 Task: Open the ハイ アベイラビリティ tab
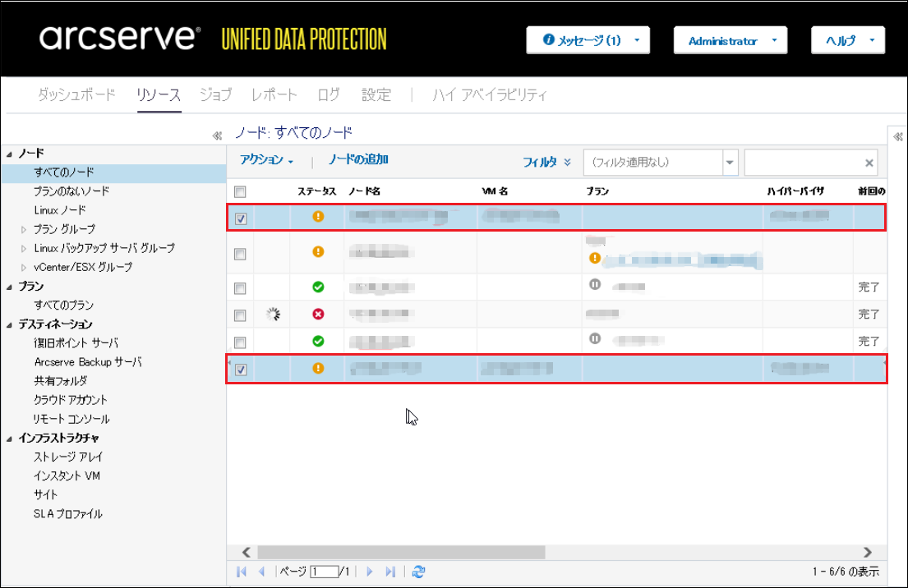pyautogui.click(x=489, y=94)
